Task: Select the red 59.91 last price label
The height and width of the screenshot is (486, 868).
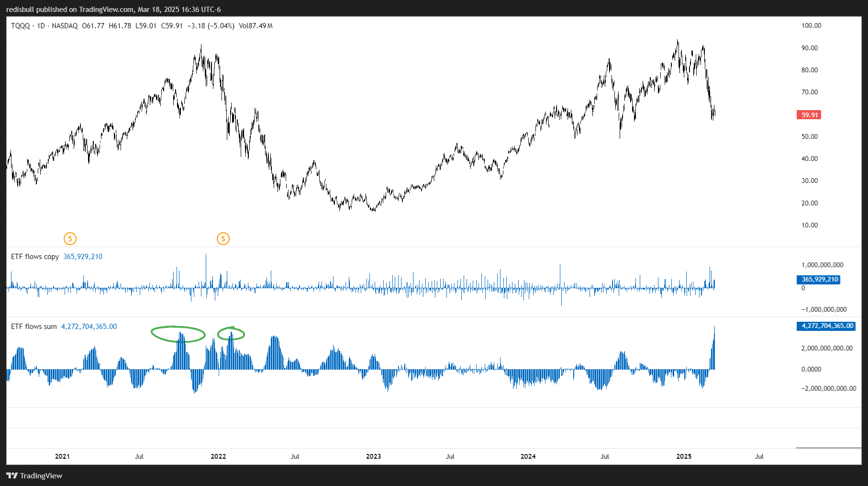Action: click(x=809, y=115)
